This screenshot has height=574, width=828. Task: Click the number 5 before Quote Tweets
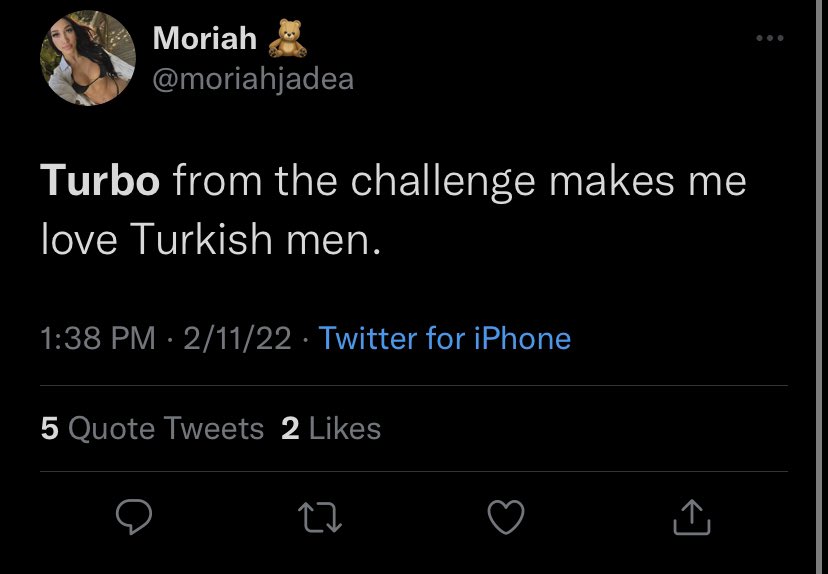49,428
